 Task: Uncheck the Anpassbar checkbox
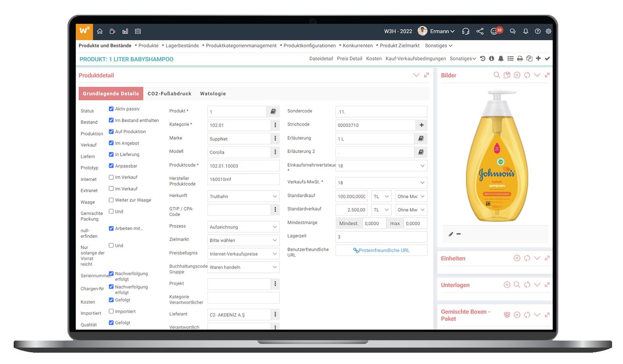click(111, 166)
